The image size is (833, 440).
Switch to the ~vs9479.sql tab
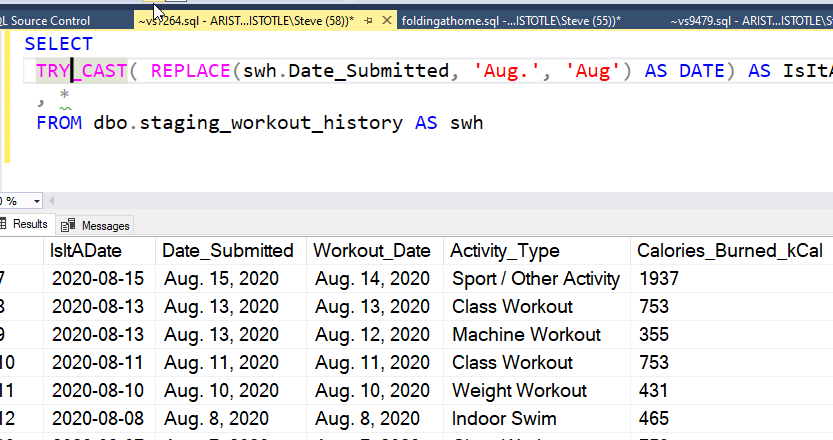point(740,20)
